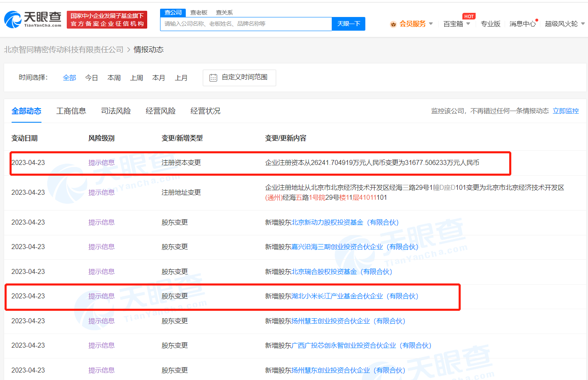Click the crown icon beside 会员服务

click(393, 24)
